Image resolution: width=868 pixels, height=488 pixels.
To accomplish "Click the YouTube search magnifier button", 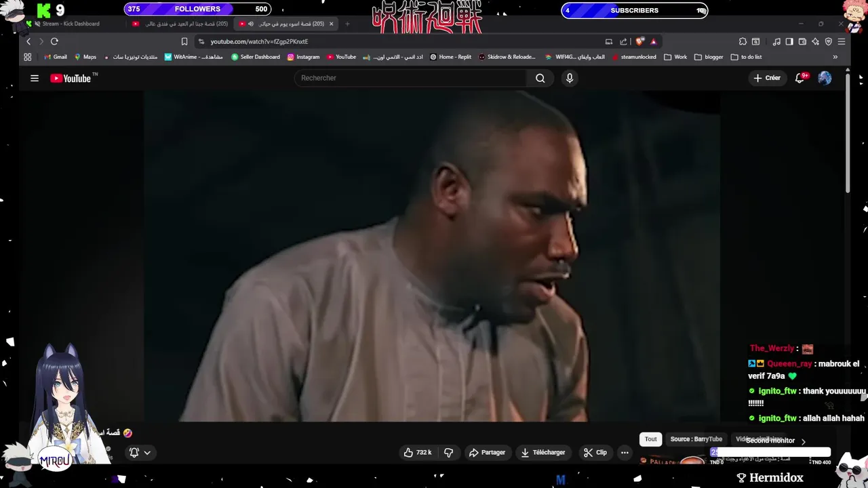I will [x=540, y=78].
